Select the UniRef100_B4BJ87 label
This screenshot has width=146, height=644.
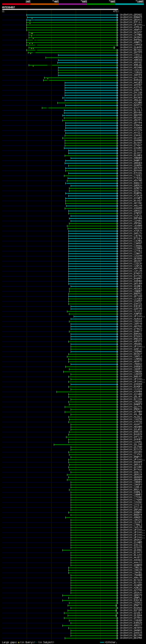(131, 376)
